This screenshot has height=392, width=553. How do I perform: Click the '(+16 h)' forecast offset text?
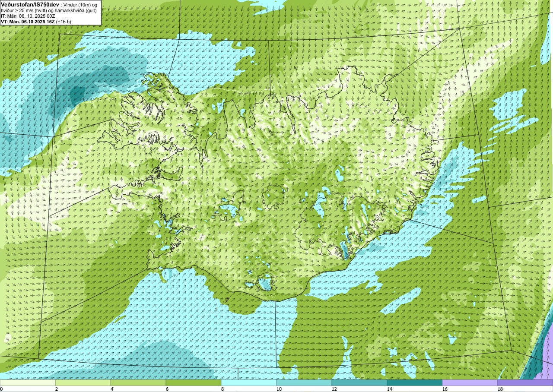point(64,22)
